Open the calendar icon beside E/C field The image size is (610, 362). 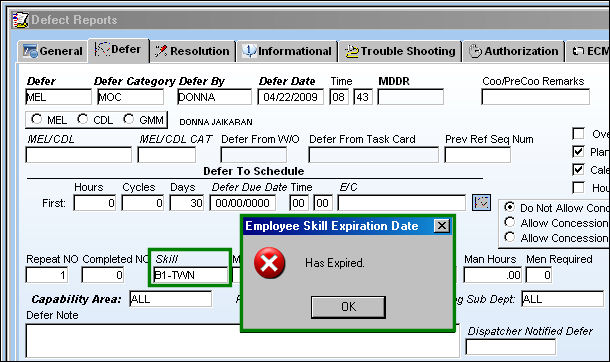(x=481, y=203)
